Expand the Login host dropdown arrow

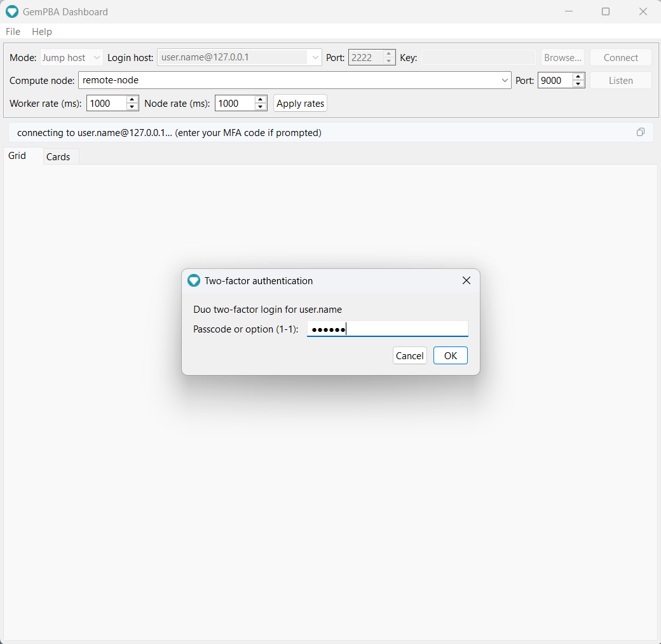tap(315, 58)
